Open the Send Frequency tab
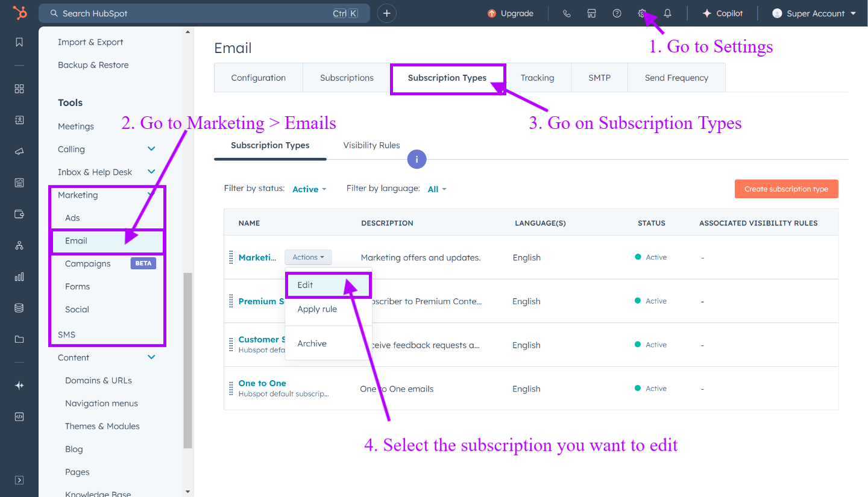The width and height of the screenshot is (868, 497). tap(676, 78)
